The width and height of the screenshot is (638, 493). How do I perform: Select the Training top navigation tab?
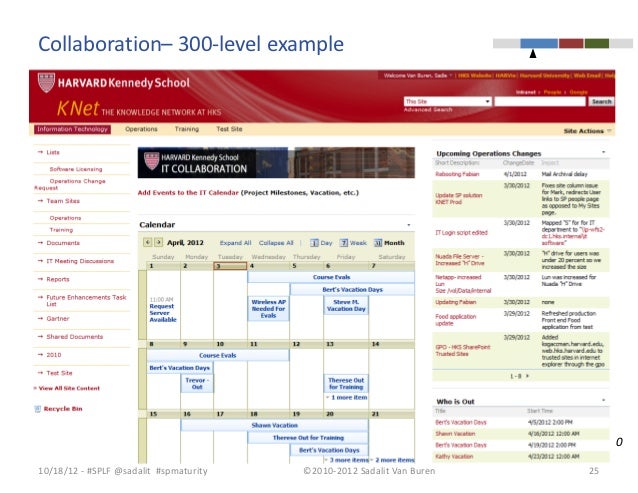[x=187, y=129]
